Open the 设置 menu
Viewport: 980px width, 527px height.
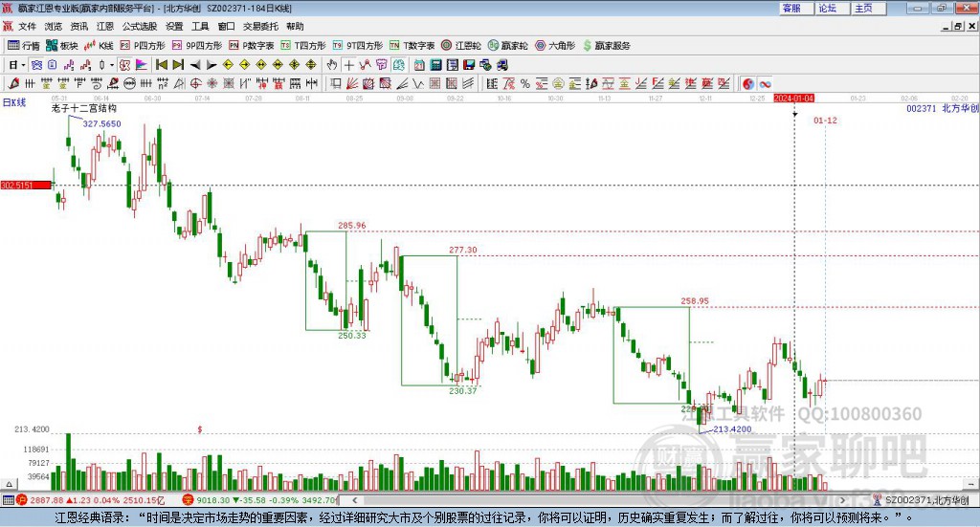tap(174, 26)
